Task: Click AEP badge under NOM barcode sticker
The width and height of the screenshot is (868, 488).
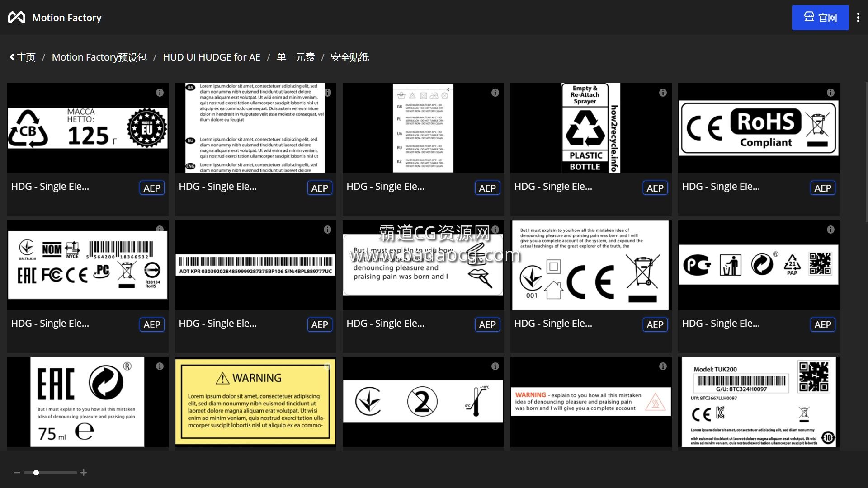Action: (x=152, y=324)
